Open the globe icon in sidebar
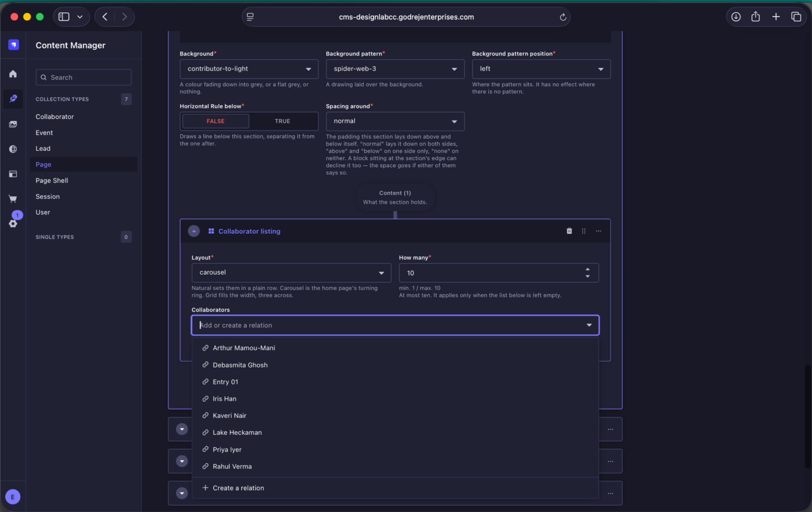This screenshot has height=512, width=812. [13, 149]
